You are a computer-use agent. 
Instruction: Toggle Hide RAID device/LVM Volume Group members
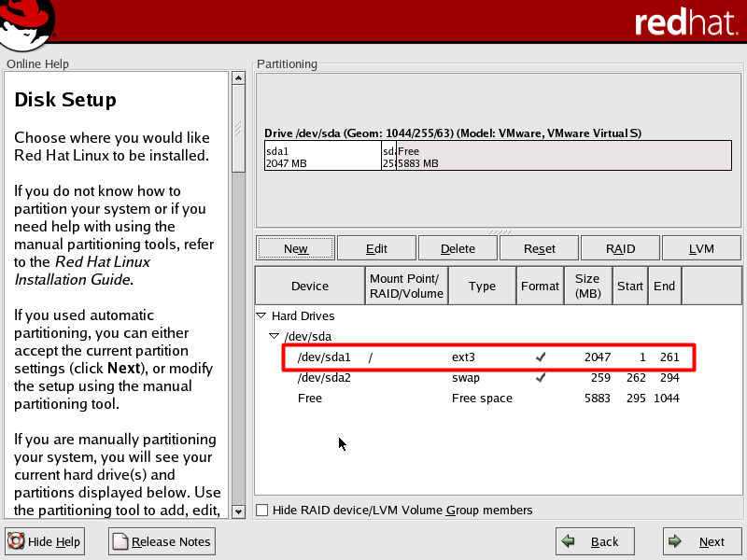click(x=262, y=510)
